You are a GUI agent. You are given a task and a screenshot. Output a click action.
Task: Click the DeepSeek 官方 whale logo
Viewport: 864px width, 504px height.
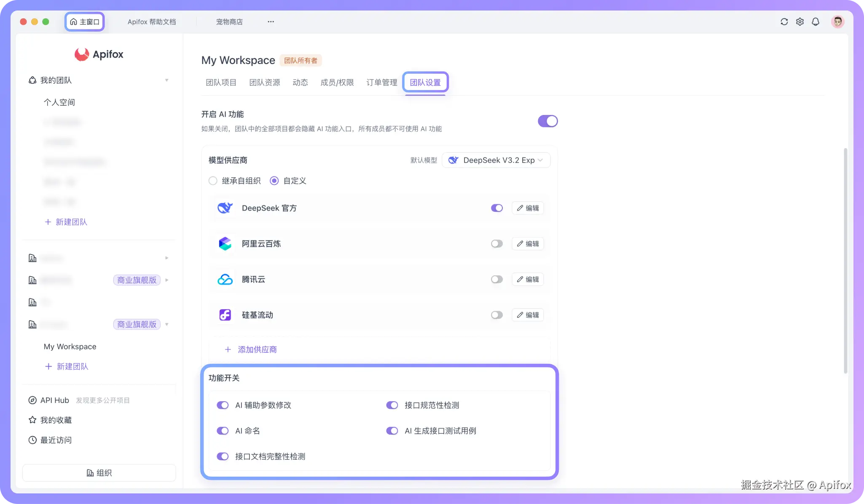[x=225, y=208]
